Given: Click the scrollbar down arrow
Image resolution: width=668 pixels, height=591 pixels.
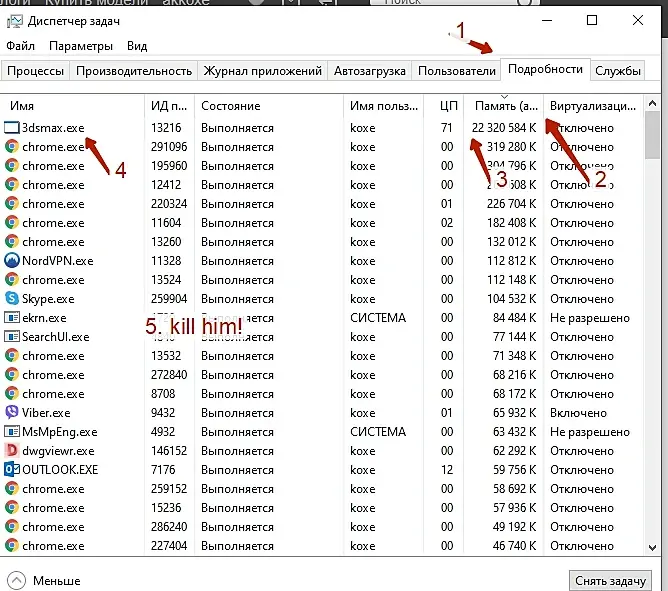Looking at the screenshot, I should click(x=652, y=548).
